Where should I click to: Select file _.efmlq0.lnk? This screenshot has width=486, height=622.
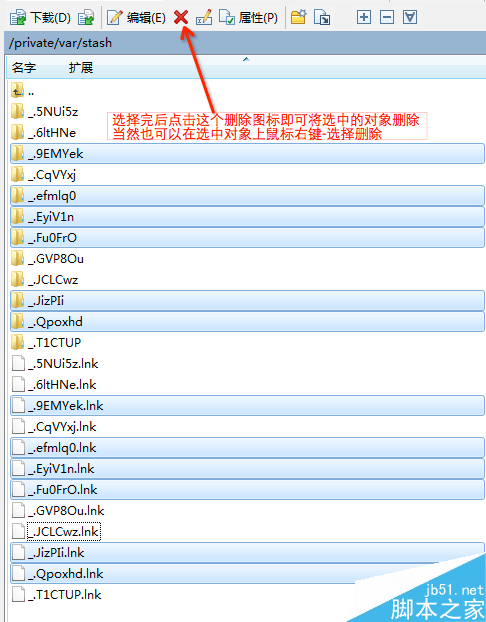[247, 447]
